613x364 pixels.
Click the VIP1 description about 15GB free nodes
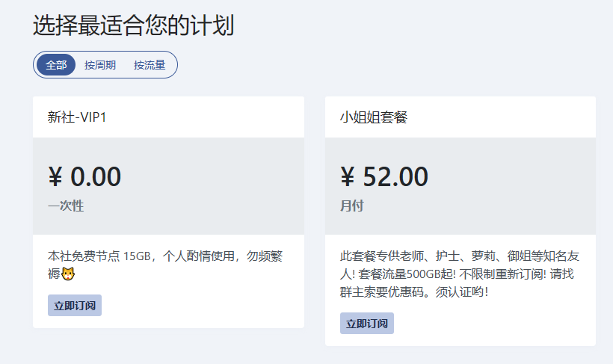coord(165,265)
